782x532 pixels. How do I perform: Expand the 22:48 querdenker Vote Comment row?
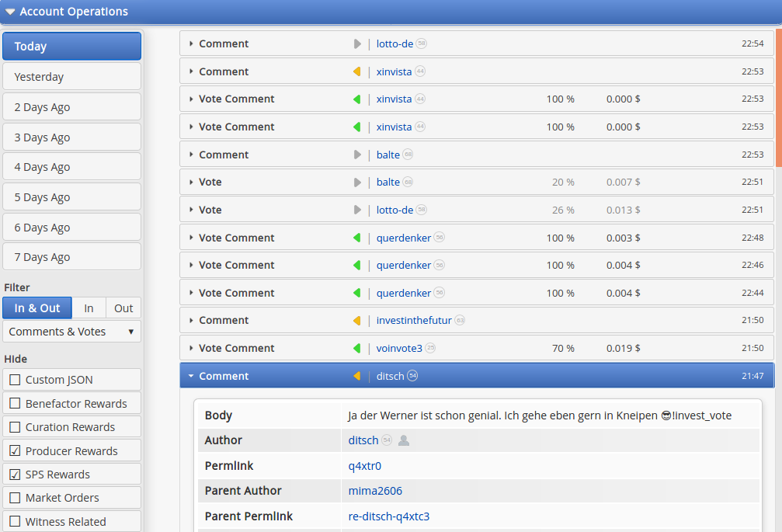[477, 238]
